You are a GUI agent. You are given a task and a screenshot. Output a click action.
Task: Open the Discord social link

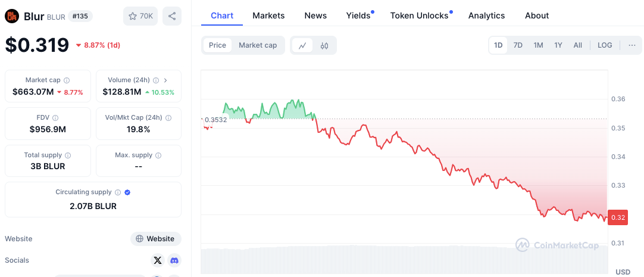point(174,260)
